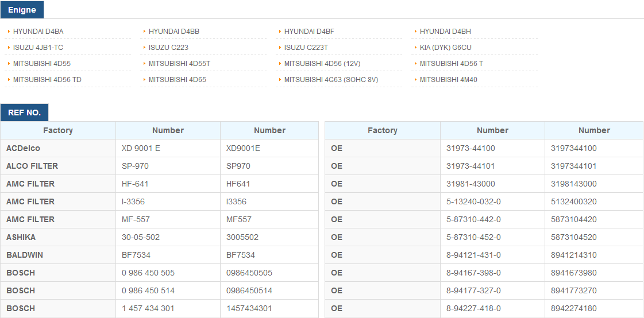This screenshot has height=318, width=644.
Task: Click compact number 1457434301
Action: pos(249,308)
